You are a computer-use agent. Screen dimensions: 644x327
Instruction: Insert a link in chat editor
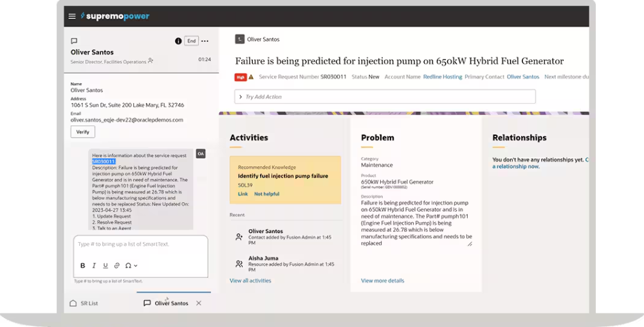116,266
